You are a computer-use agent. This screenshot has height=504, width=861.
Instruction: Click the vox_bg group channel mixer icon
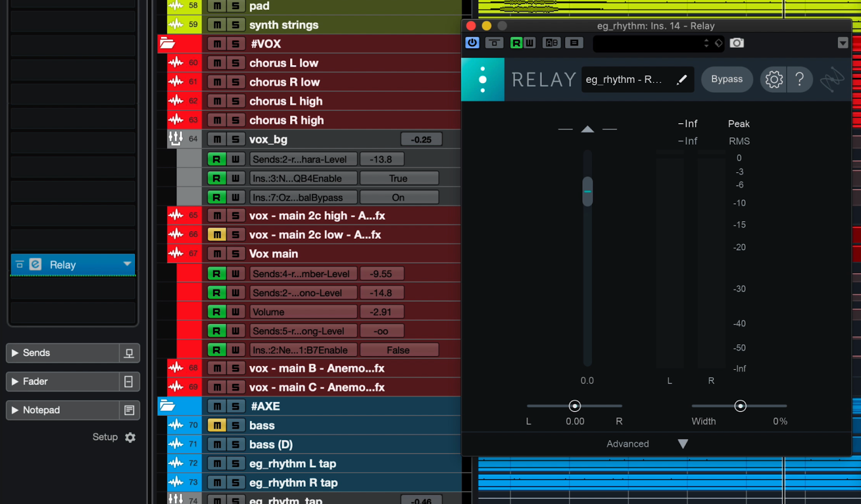(175, 139)
